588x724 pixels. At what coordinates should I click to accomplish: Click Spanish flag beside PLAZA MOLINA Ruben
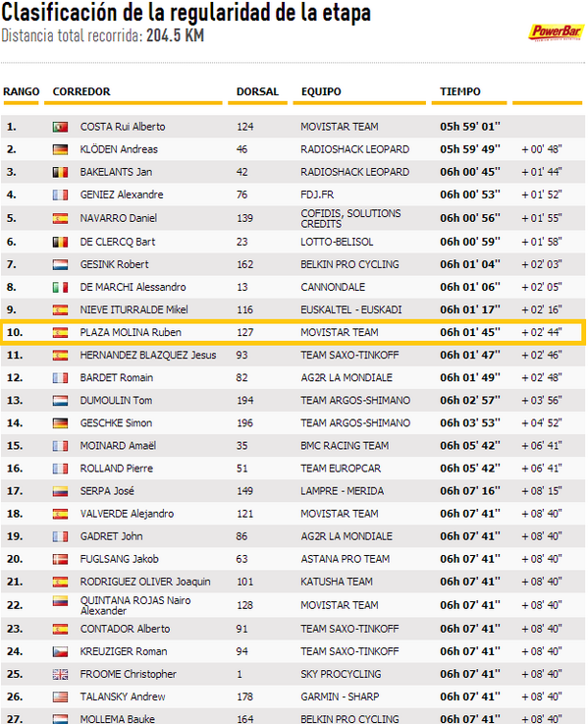(x=60, y=332)
